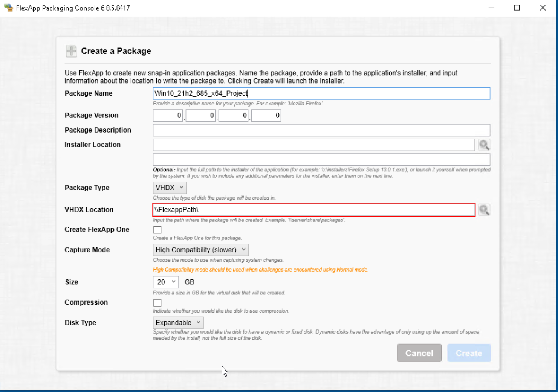
Task: Click the VHDX Location label
Action: [x=89, y=210]
